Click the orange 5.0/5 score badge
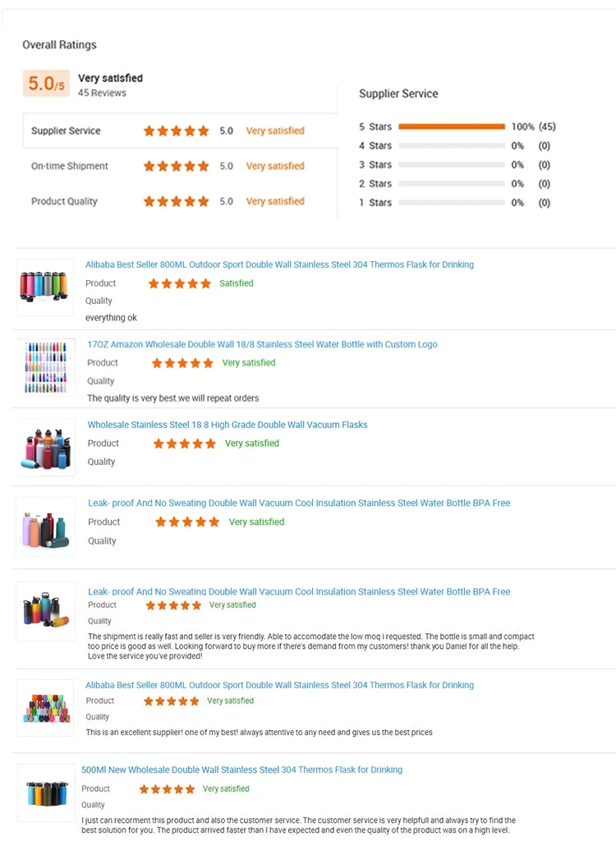This screenshot has height=855, width=616. 46,83
